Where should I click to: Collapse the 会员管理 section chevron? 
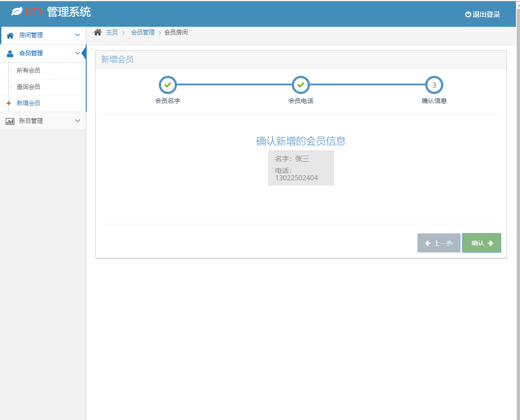(77, 53)
